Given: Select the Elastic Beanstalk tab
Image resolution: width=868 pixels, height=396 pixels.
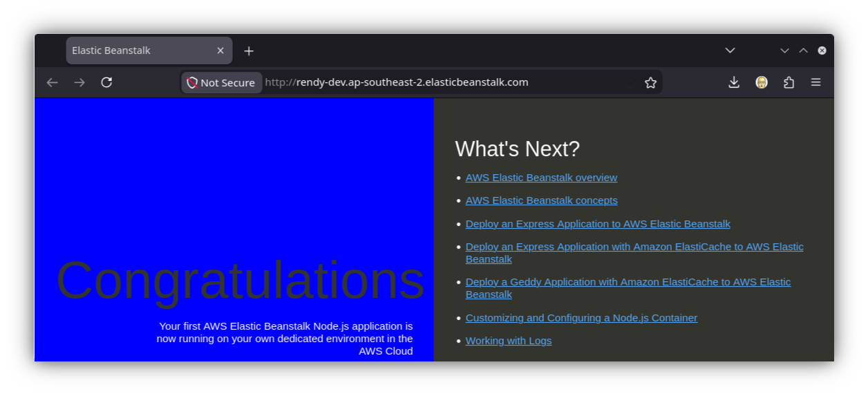Looking at the screenshot, I should [x=149, y=50].
